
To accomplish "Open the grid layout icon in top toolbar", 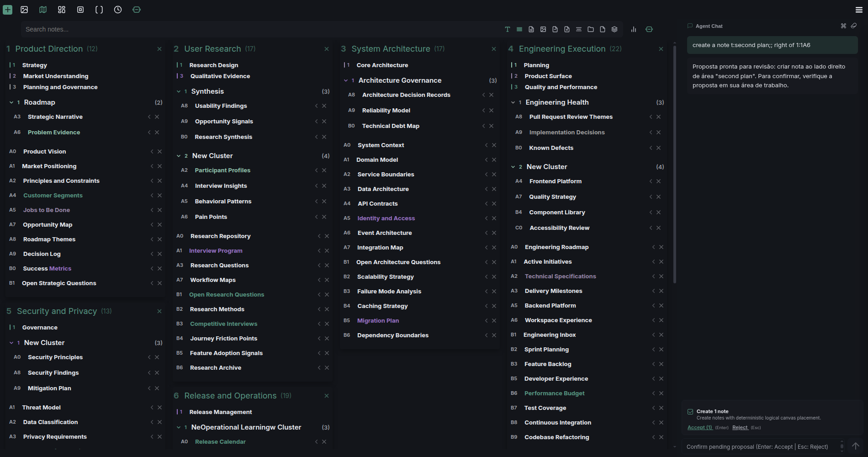I will [62, 10].
